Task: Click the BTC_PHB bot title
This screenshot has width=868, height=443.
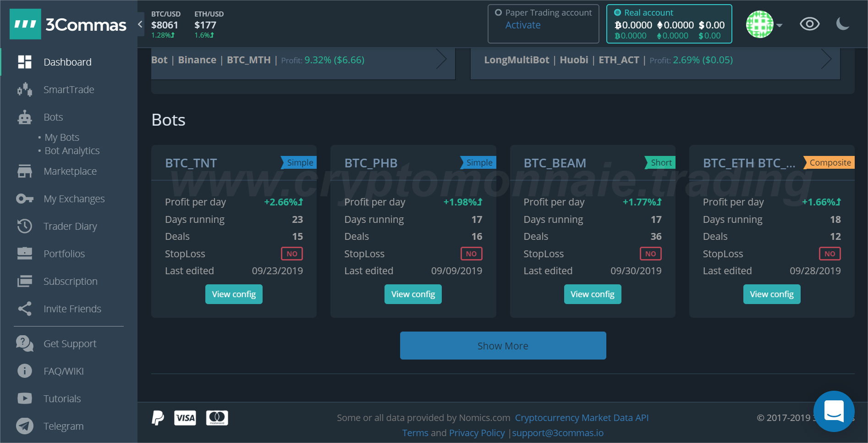Action: [x=371, y=163]
